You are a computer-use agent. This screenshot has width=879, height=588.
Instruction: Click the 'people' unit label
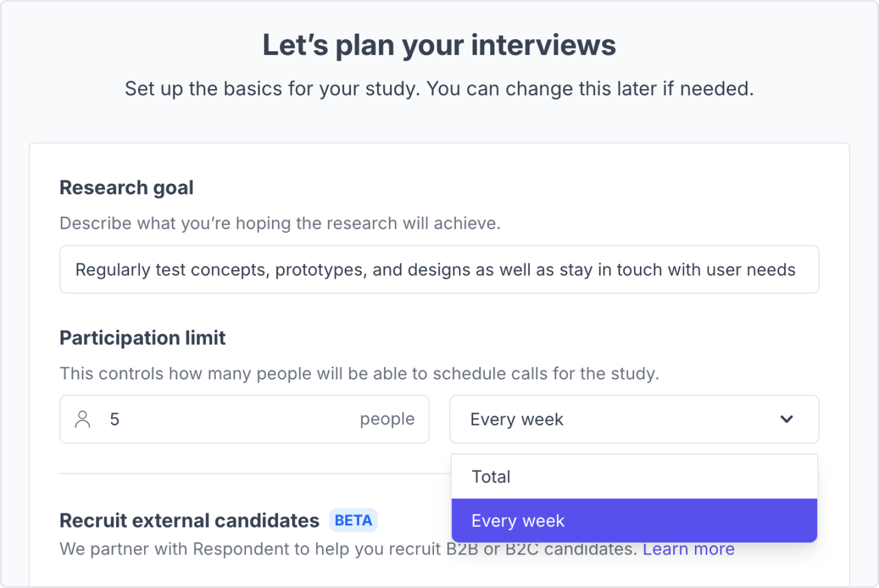[387, 419]
